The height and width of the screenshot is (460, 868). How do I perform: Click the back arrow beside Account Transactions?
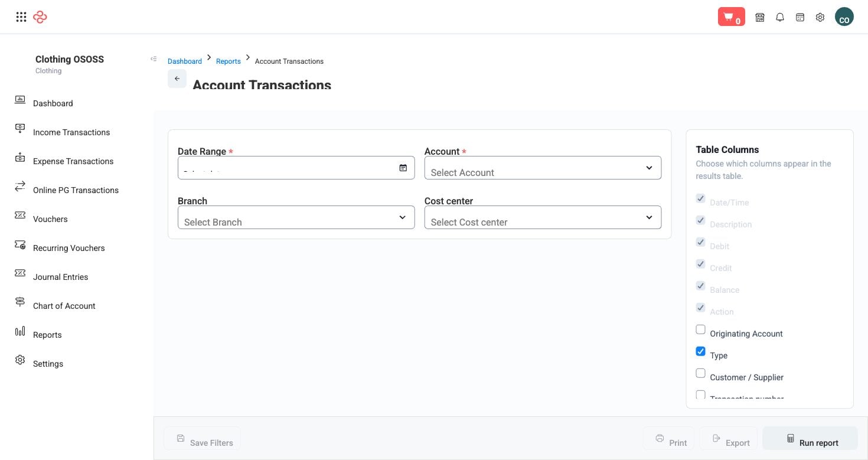click(x=177, y=79)
